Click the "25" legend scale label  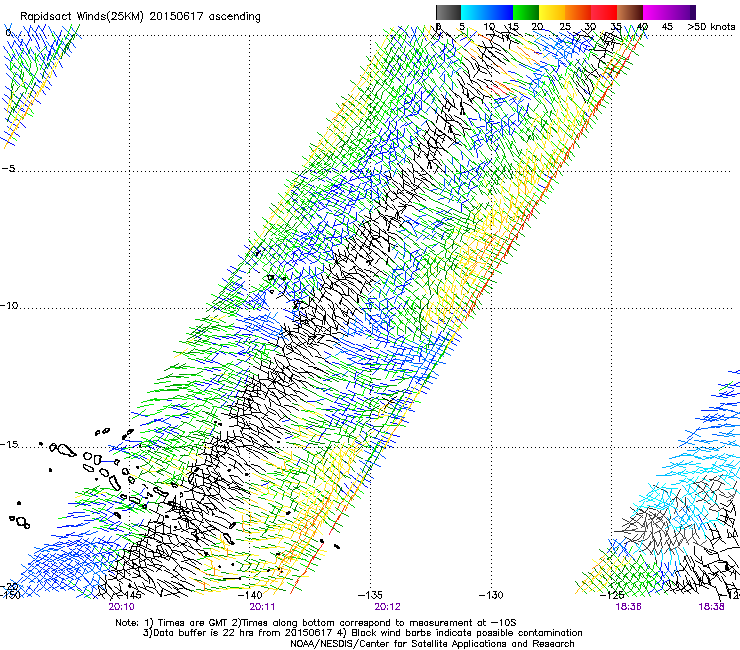[x=565, y=26]
